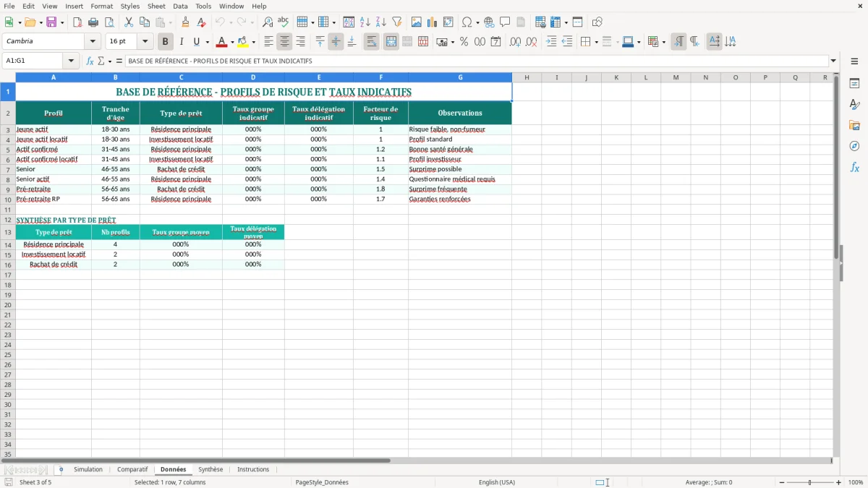Export directly as PDF
The height and width of the screenshot is (488, 868).
pyautogui.click(x=77, y=22)
